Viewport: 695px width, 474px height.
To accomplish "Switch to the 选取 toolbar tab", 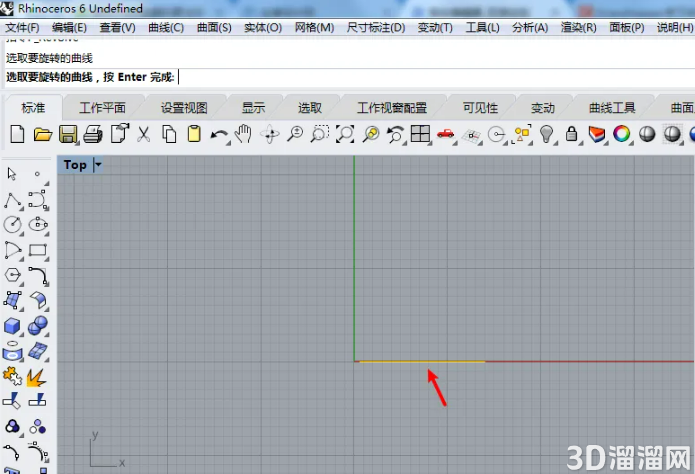I will tap(310, 107).
